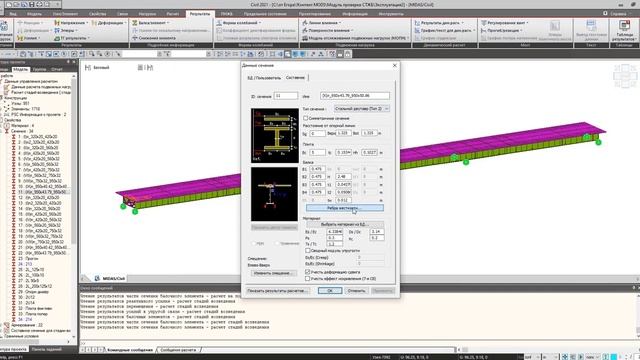Click the composite section diagram thumbnail

point(275,136)
